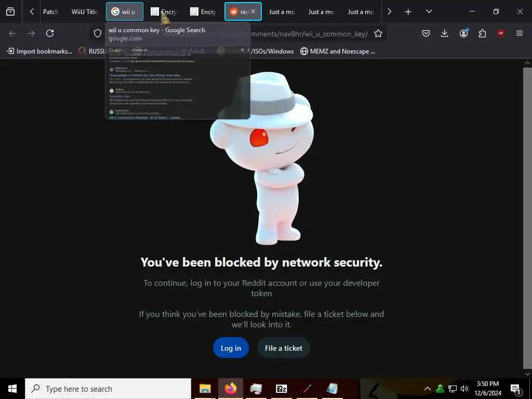Image resolution: width=532 pixels, height=399 pixels.
Task: Switch to the last Just a mo tab
Action: coord(361,11)
